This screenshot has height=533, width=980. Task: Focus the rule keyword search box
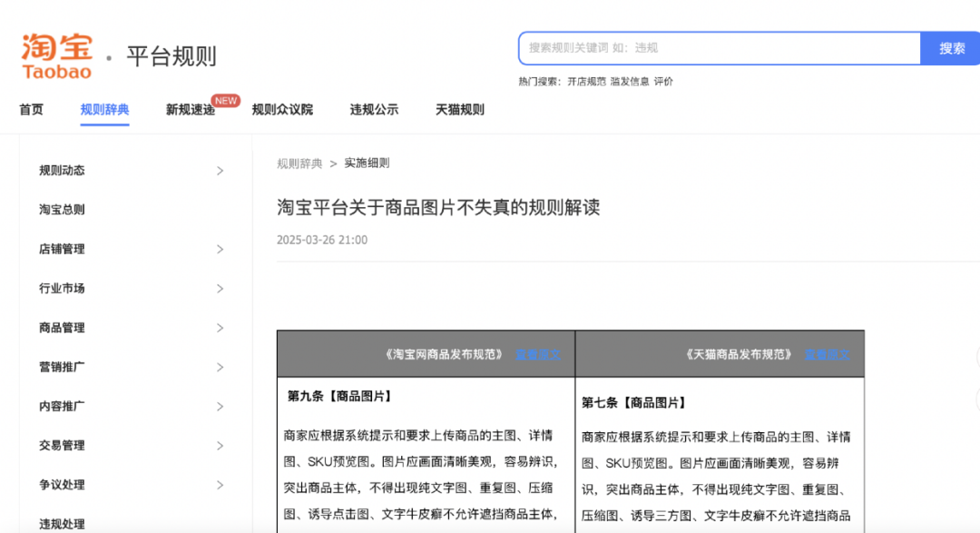click(719, 48)
